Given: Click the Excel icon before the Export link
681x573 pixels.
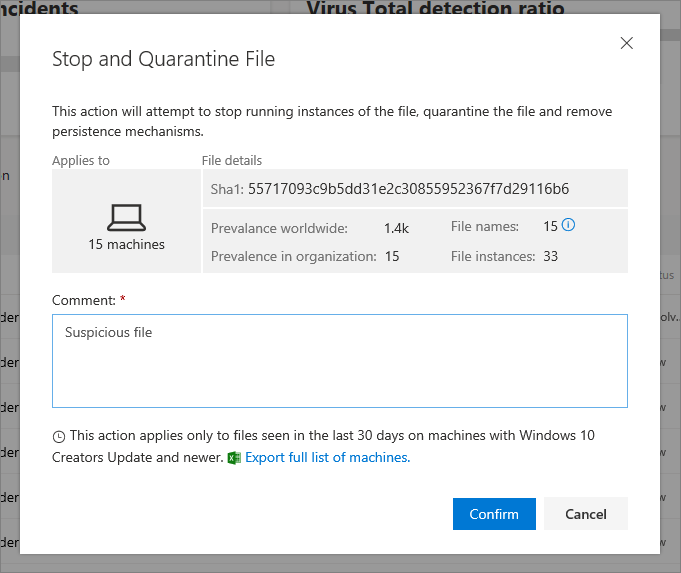Looking at the screenshot, I should click(x=234, y=458).
